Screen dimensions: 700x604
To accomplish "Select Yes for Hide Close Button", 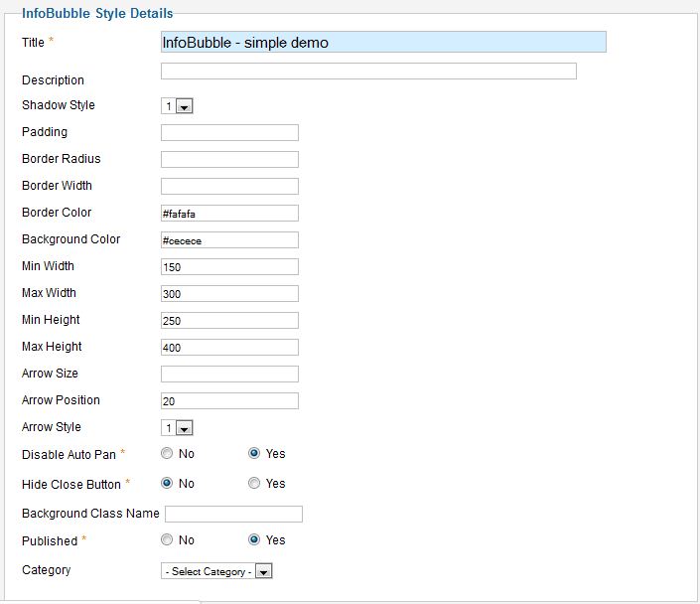I will [x=254, y=484].
